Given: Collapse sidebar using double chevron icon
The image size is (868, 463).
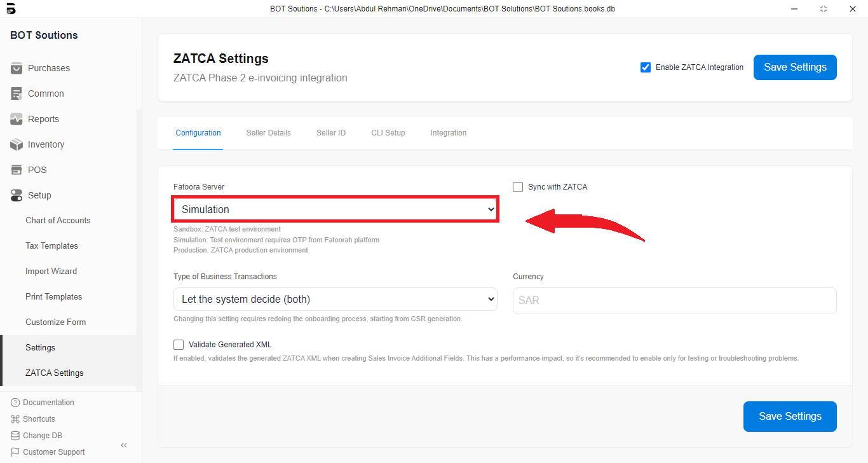Looking at the screenshot, I should (124, 445).
